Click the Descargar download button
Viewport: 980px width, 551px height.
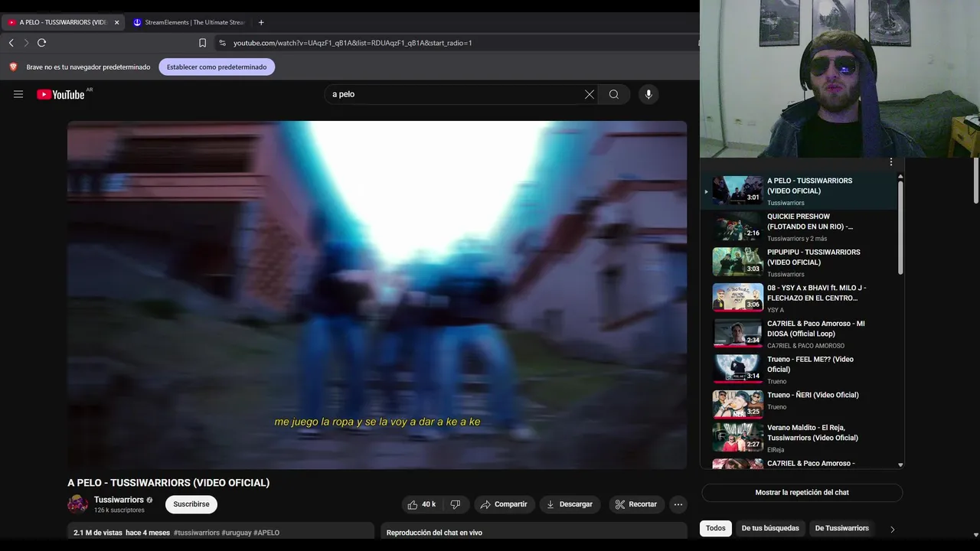569,504
